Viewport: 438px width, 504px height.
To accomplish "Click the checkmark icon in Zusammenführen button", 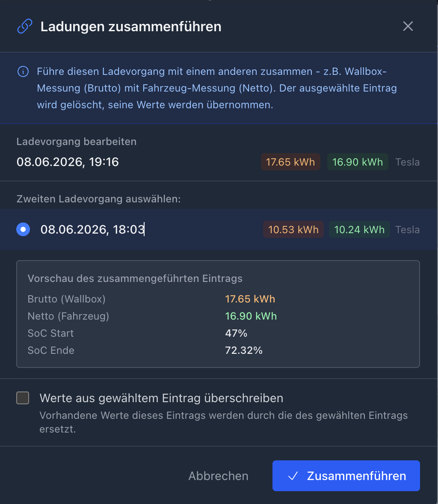I will tap(293, 476).
